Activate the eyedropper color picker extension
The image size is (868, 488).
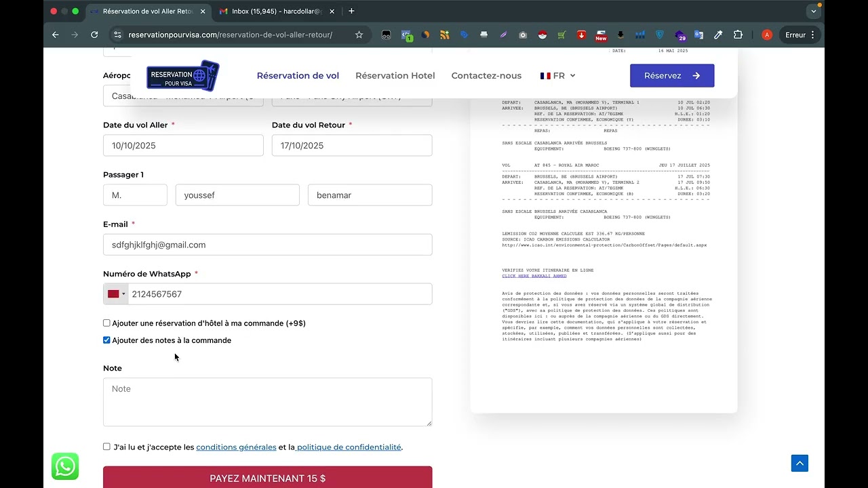click(718, 35)
